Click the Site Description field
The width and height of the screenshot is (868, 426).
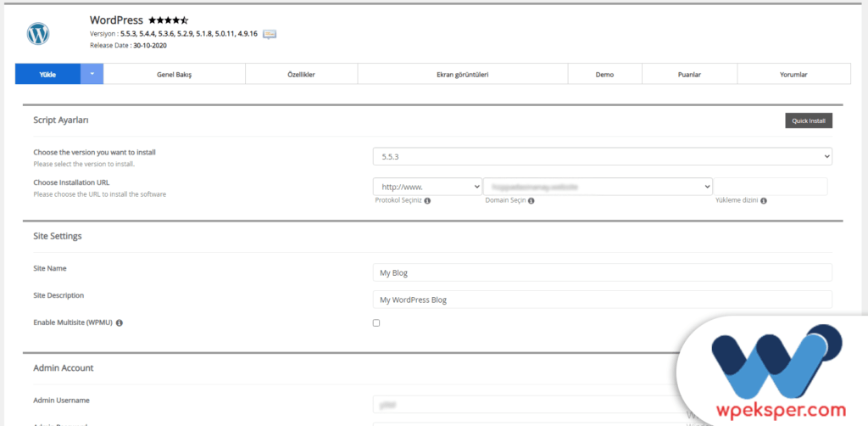pyautogui.click(x=603, y=300)
